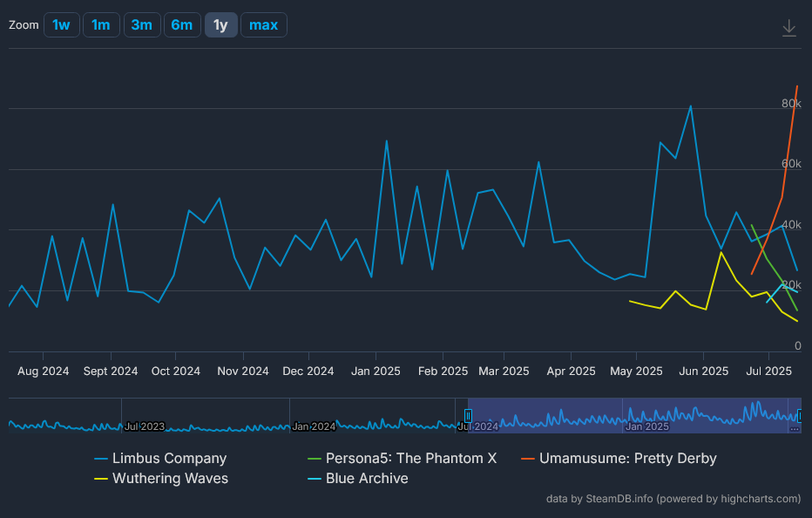This screenshot has height=518, width=812.
Task: Click the Jun 2025 axis label
Action: click(x=704, y=371)
